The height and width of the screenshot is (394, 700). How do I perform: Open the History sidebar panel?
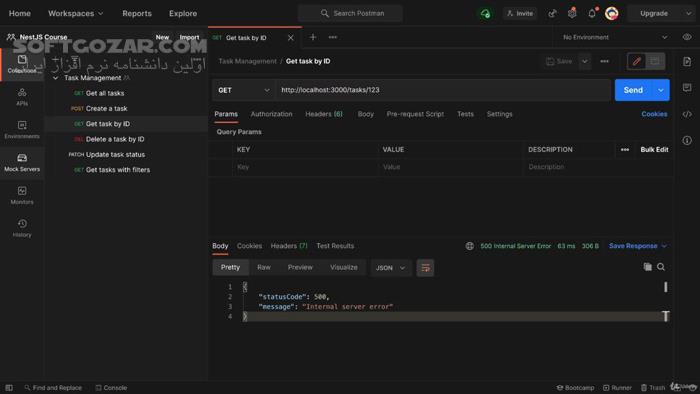click(x=22, y=228)
